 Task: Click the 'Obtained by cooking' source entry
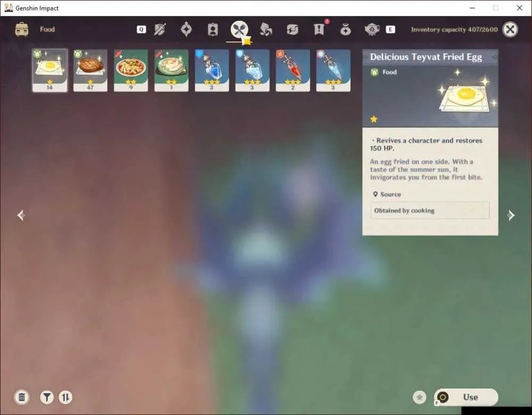[x=430, y=210]
